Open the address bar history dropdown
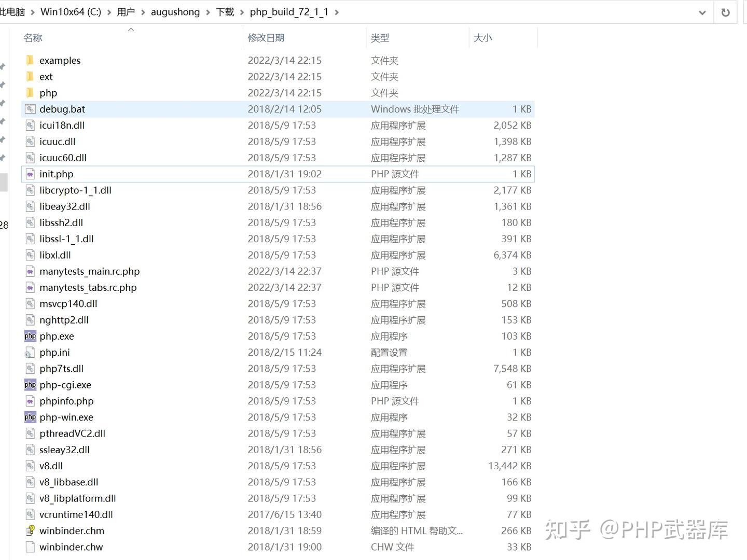The image size is (747, 560). pos(702,12)
